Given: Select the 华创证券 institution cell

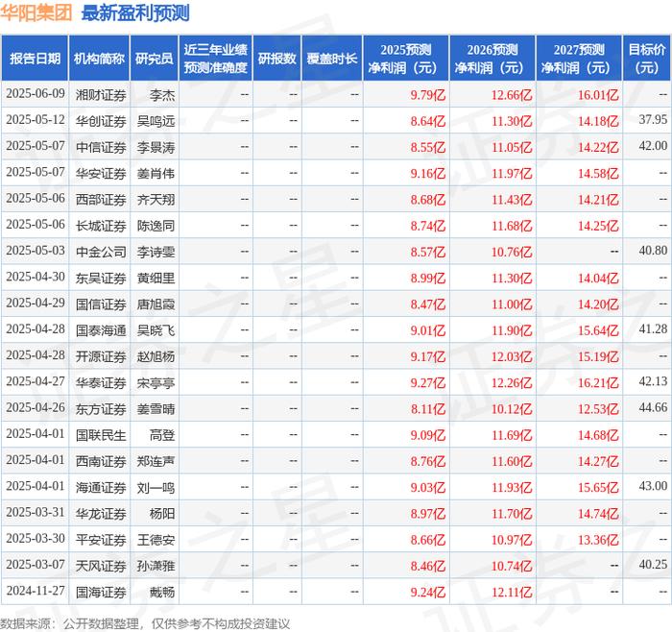Looking at the screenshot, I should (101, 121).
